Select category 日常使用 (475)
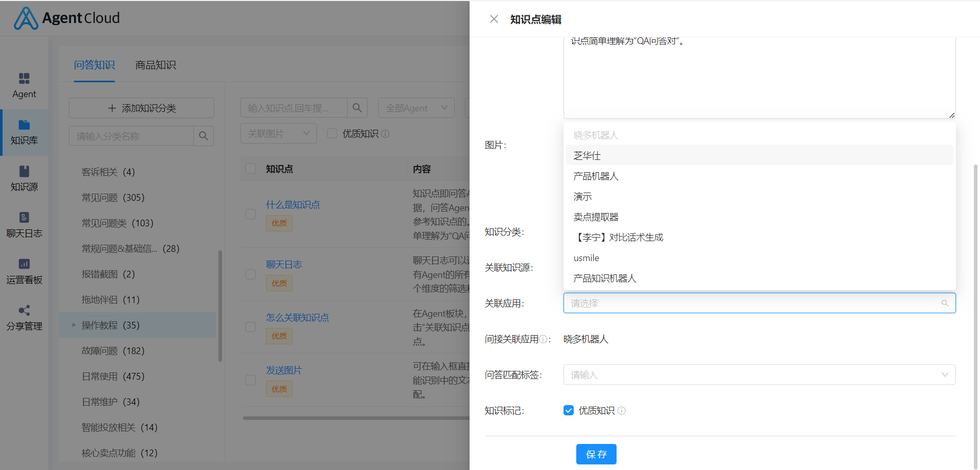The image size is (980, 470). (x=113, y=376)
